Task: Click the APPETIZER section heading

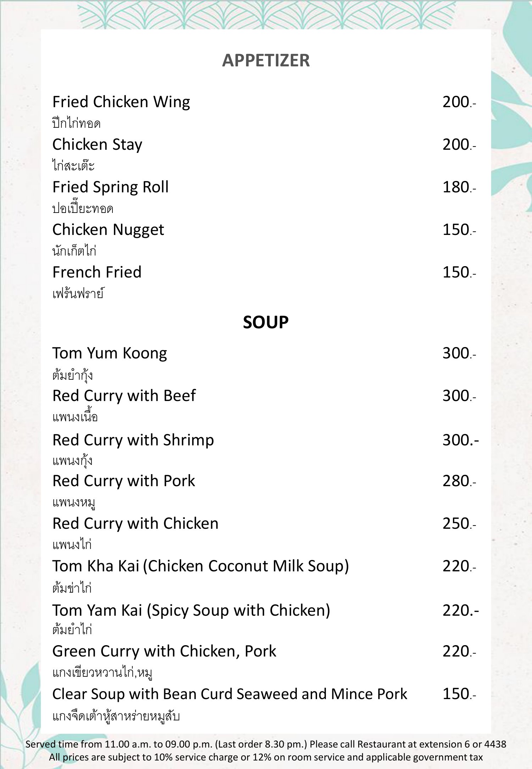Action: point(266,60)
